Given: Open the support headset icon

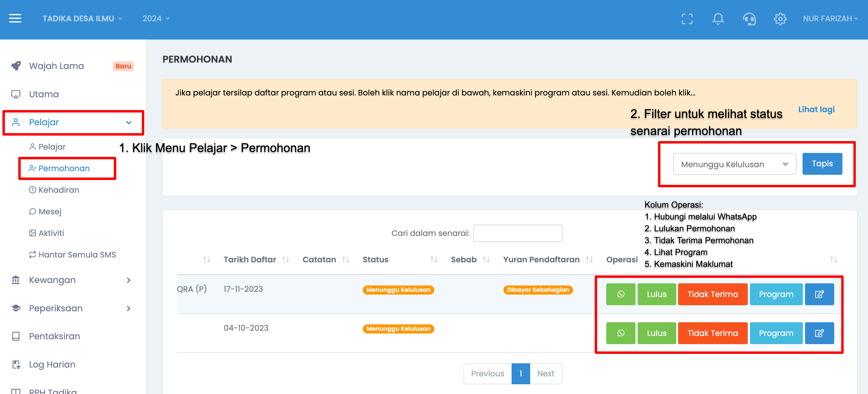Looking at the screenshot, I should (749, 19).
